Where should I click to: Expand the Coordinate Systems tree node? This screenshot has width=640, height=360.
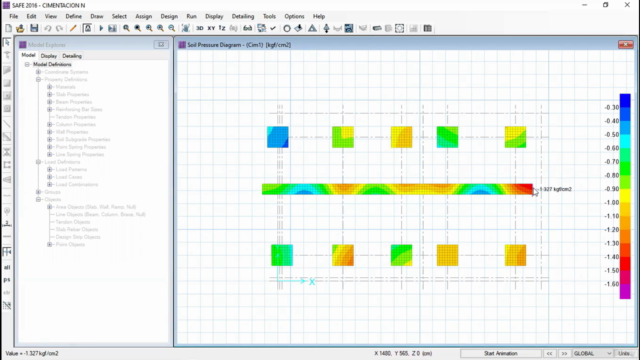click(x=38, y=72)
